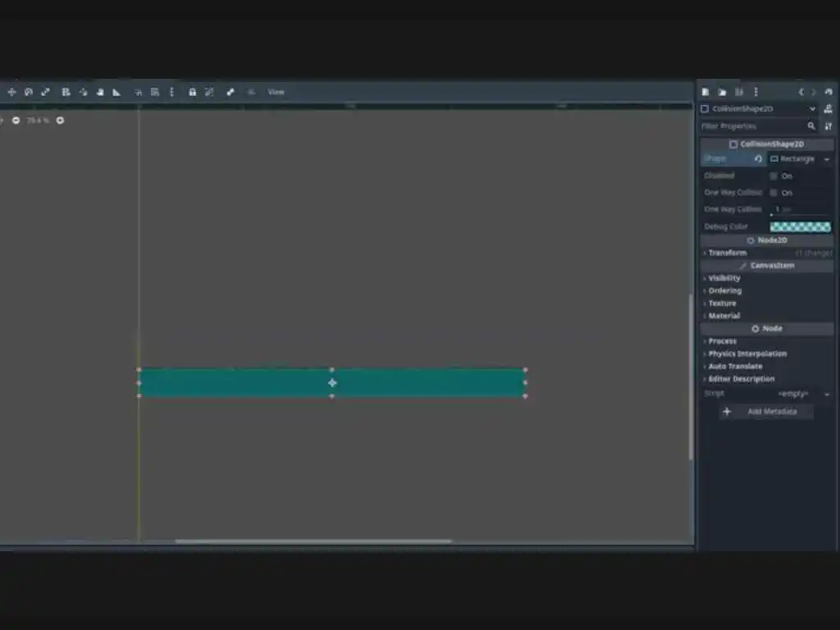840x630 pixels.
Task: Click the Add Metadata button
Action: (766, 412)
